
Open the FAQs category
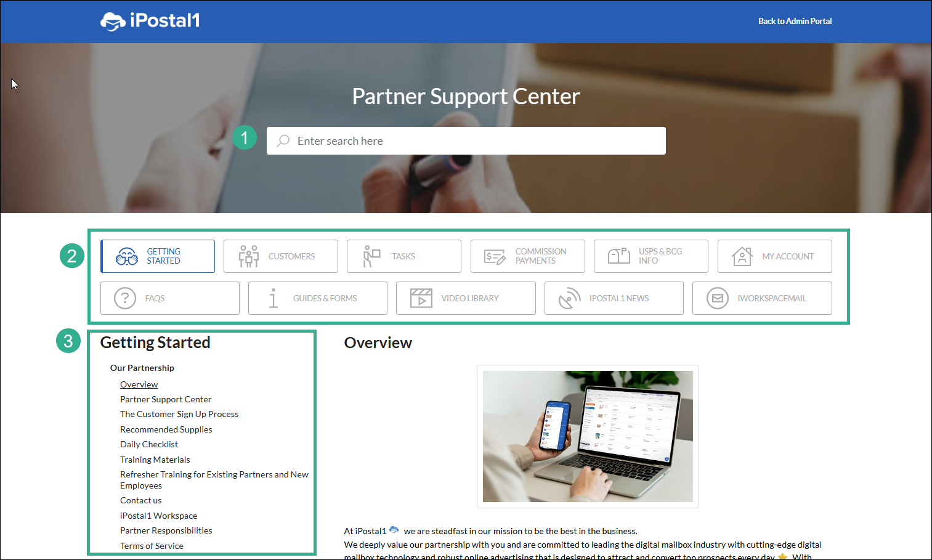pos(170,298)
